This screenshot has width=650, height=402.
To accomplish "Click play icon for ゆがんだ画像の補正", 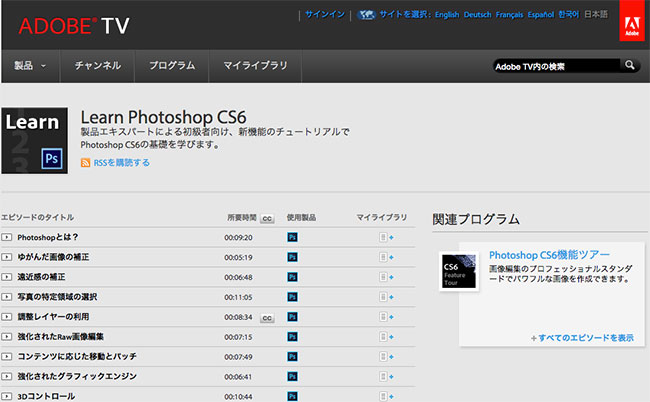I will pos(6,257).
